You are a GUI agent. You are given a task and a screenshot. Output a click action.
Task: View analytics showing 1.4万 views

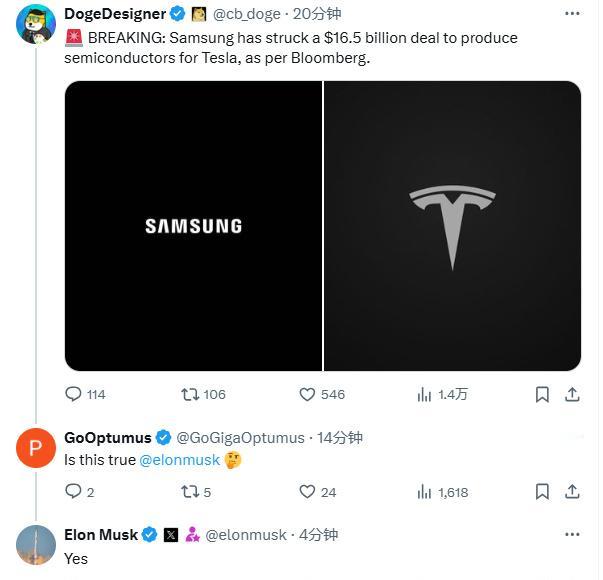(x=442, y=394)
